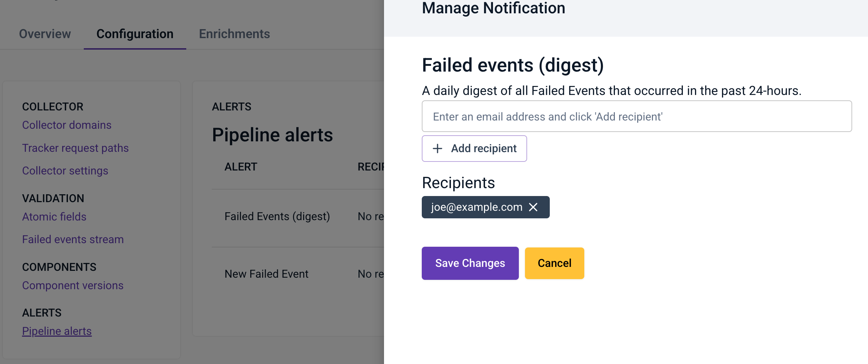
Task: Go to Atomic fields page
Action: pos(54,217)
